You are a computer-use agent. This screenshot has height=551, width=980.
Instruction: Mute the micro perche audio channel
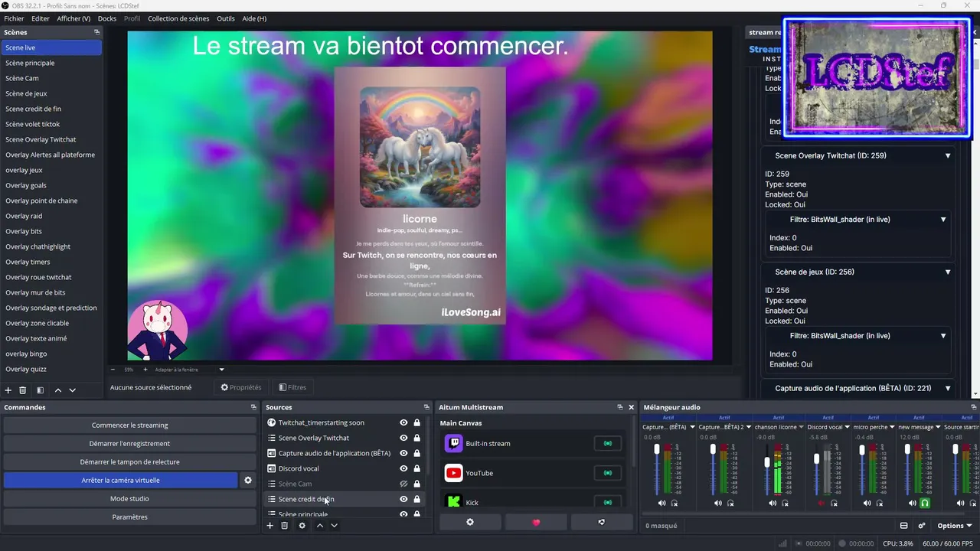tap(867, 503)
